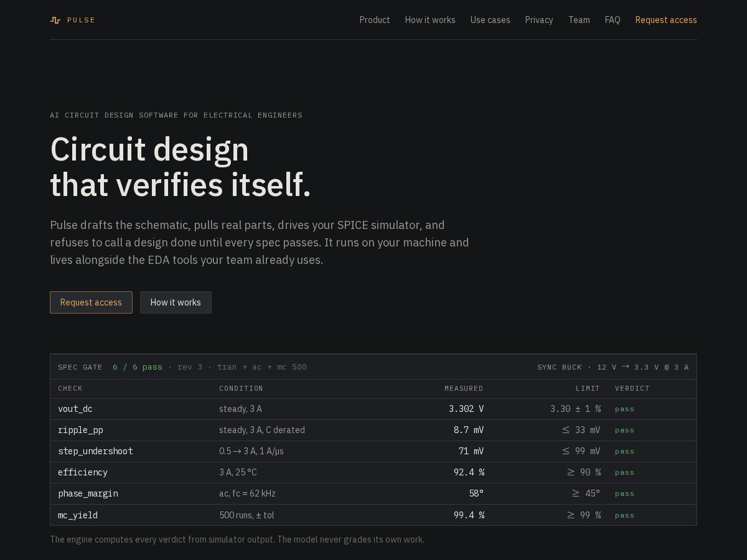Click the Pulse waveform logo icon
747x560 pixels.
click(x=55, y=20)
